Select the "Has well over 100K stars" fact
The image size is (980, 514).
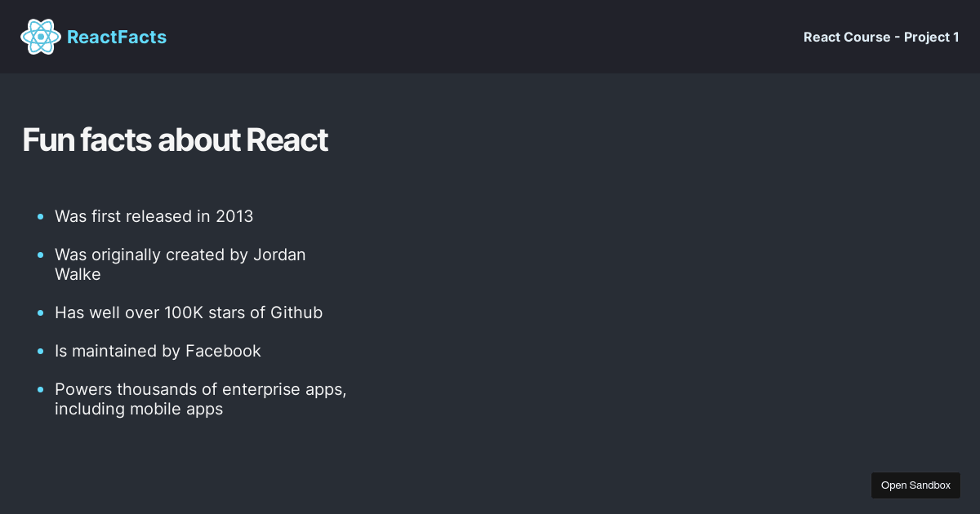[188, 312]
